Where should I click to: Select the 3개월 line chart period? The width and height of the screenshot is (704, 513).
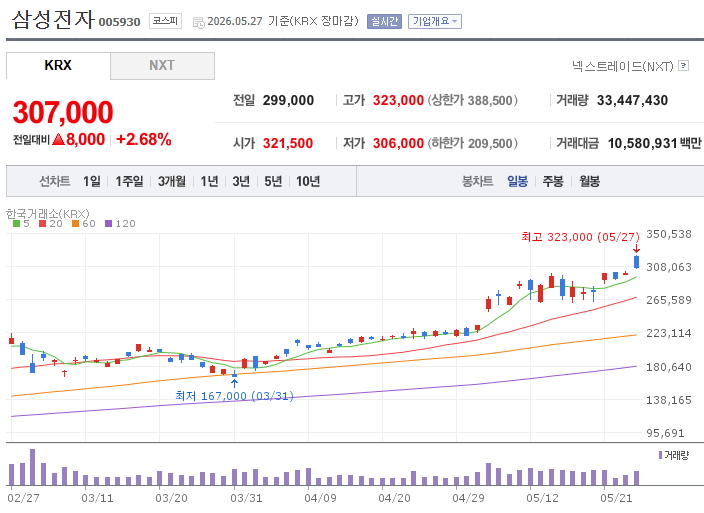[x=172, y=181]
